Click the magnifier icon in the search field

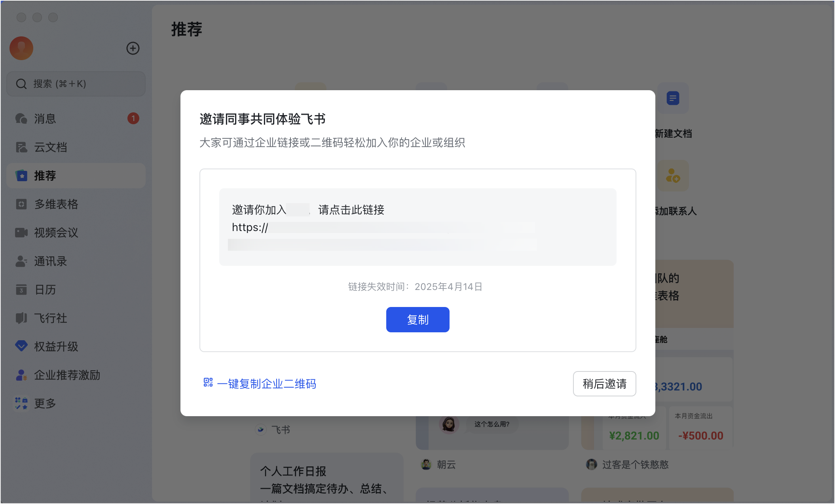21,84
